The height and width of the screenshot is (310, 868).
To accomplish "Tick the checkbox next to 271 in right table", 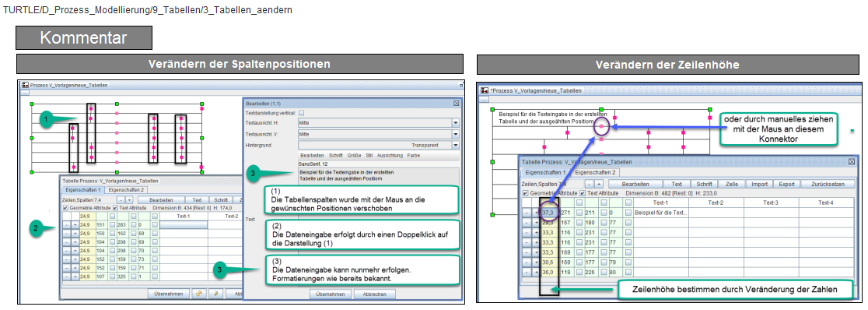I will (579, 213).
